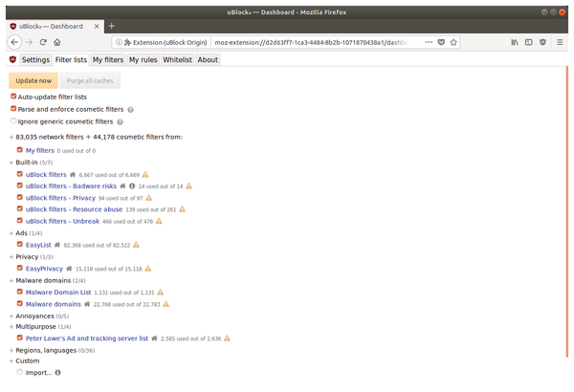Bookmark this page with the star
Screen dimensions: 574x392
[x=453, y=42]
